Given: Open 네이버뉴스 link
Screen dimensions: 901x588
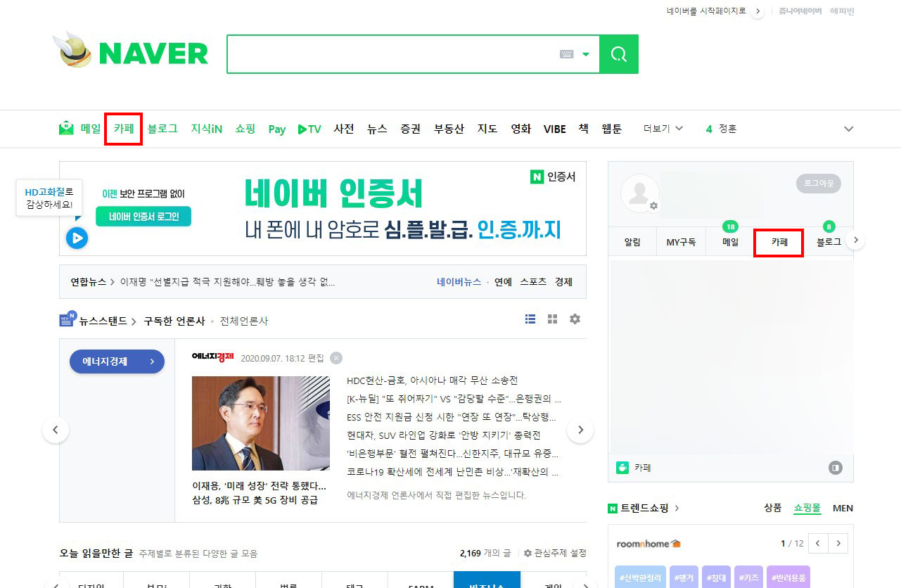Looking at the screenshot, I should [x=459, y=282].
